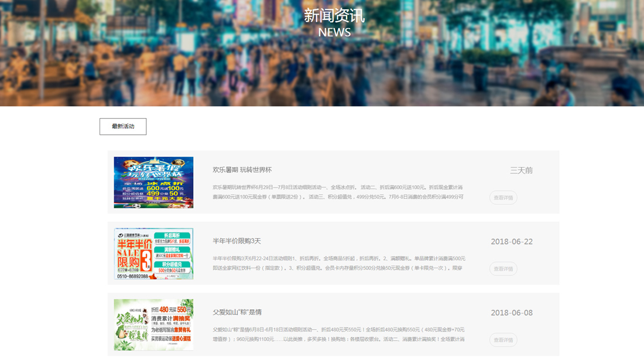Image resolution: width=644 pixels, height=362 pixels.
Task: Click the 2018-06-22 date label
Action: (x=512, y=241)
